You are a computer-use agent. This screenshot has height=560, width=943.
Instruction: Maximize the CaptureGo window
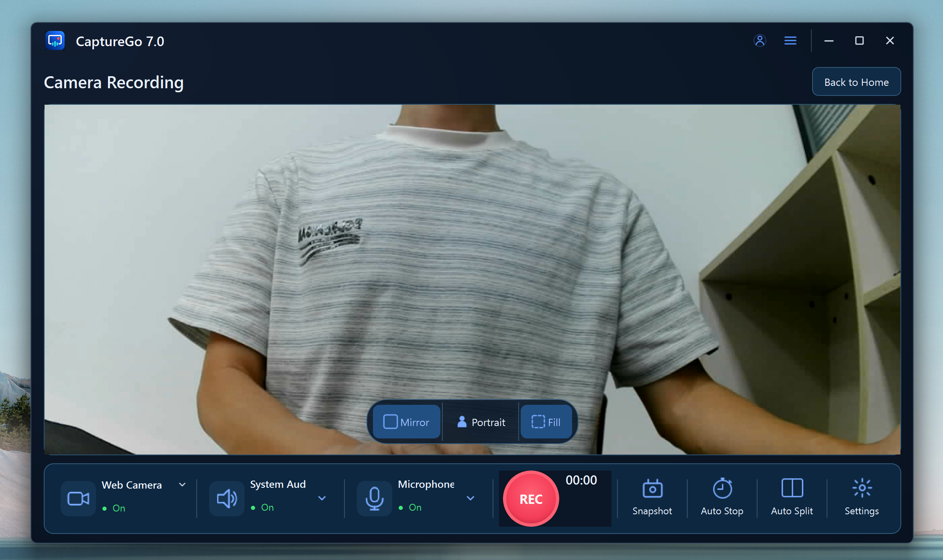click(859, 41)
